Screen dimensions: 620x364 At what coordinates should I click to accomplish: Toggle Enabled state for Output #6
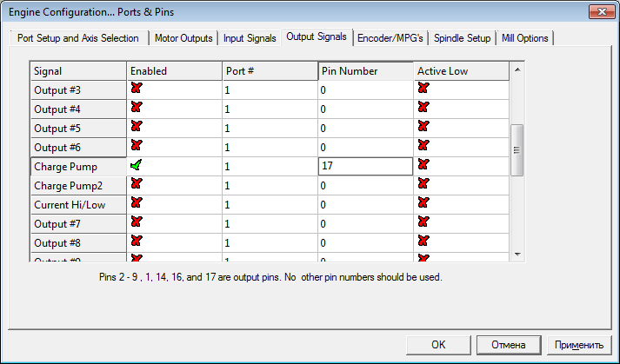point(137,145)
